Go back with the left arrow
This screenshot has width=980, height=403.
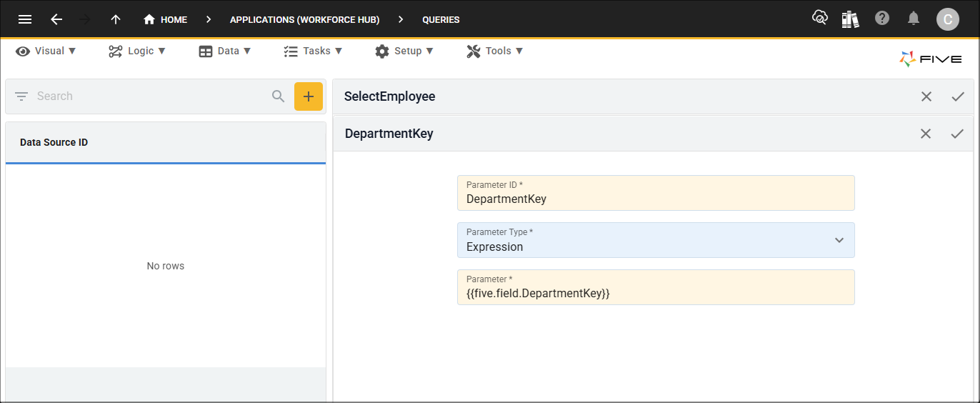pyautogui.click(x=56, y=19)
